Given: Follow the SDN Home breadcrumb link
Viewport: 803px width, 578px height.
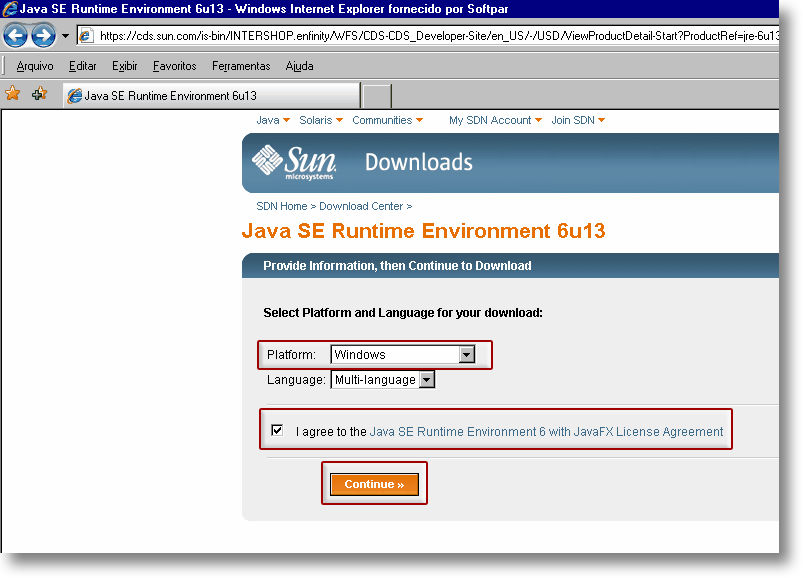Looking at the screenshot, I should click(282, 206).
